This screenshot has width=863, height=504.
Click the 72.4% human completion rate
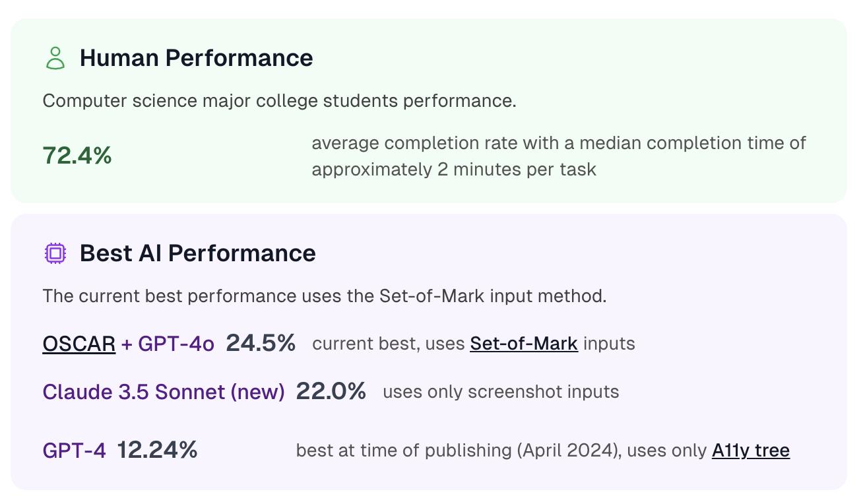77,156
